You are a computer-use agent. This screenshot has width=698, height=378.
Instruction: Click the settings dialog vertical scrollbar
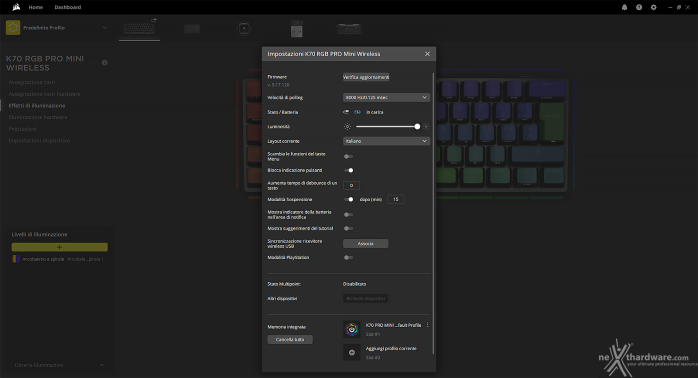point(433,214)
